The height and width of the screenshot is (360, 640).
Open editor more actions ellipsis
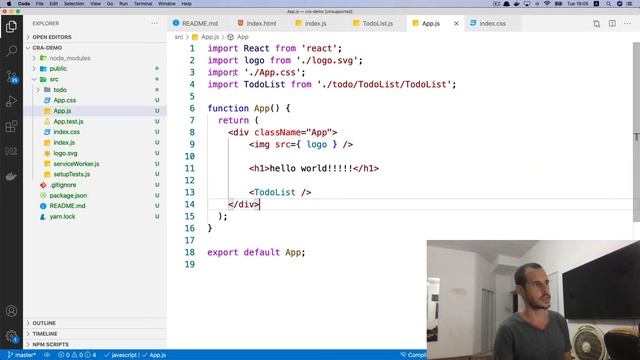click(x=627, y=23)
